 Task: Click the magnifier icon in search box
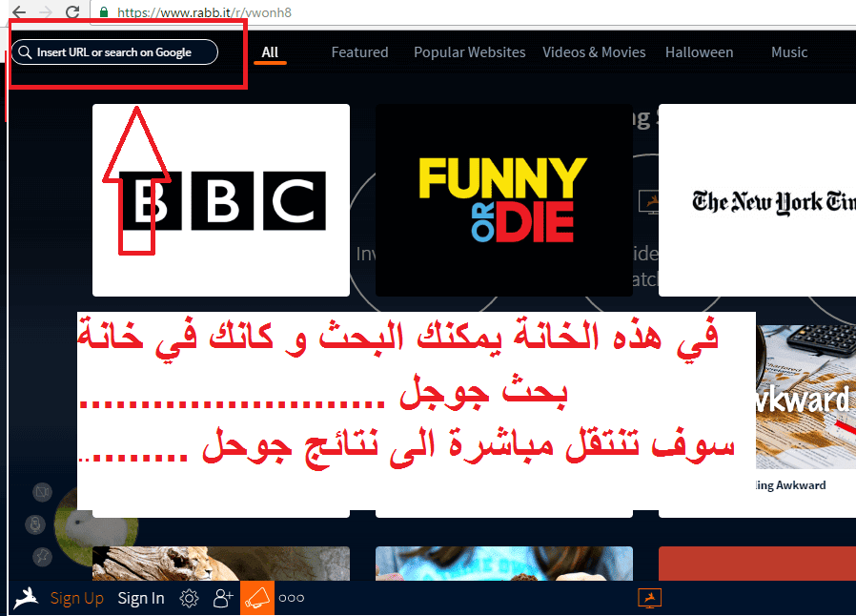click(x=25, y=51)
